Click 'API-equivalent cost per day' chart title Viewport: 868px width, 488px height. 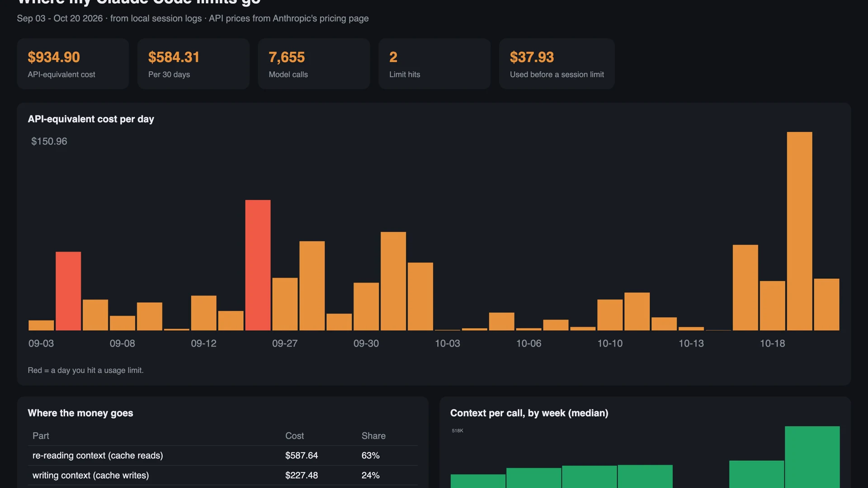(91, 119)
